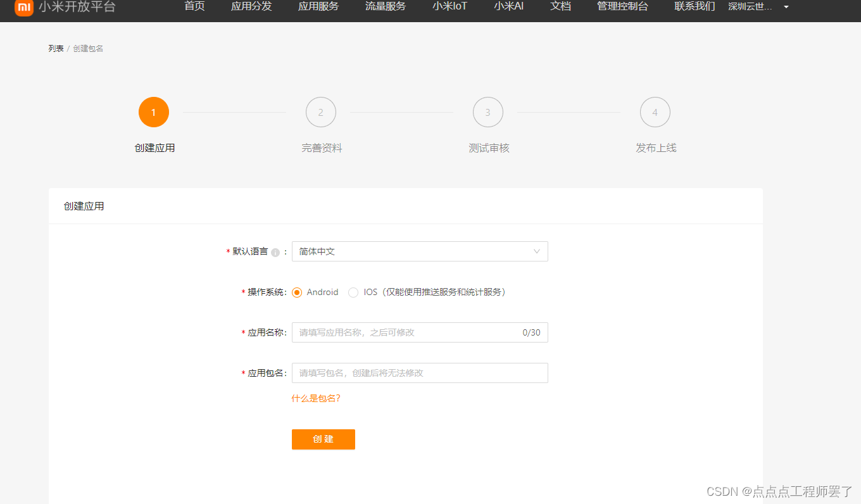This screenshot has width=861, height=504.
Task: Open the 什么是包名? help link
Action: tap(316, 398)
